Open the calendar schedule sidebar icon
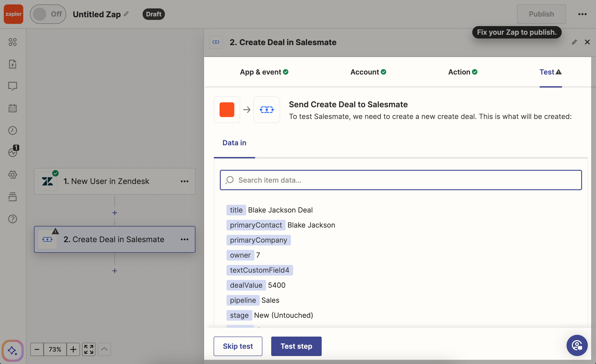Image resolution: width=596 pixels, height=364 pixels. [x=13, y=108]
